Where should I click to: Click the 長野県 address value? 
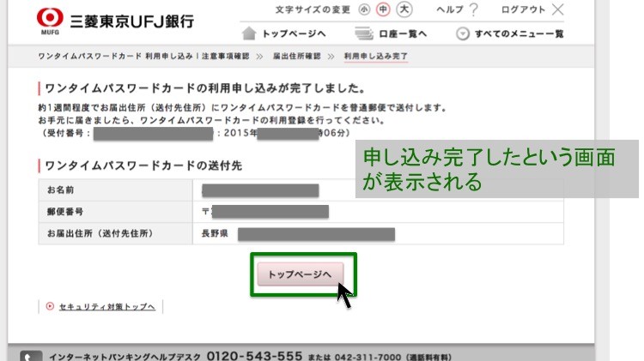pyautogui.click(x=215, y=233)
